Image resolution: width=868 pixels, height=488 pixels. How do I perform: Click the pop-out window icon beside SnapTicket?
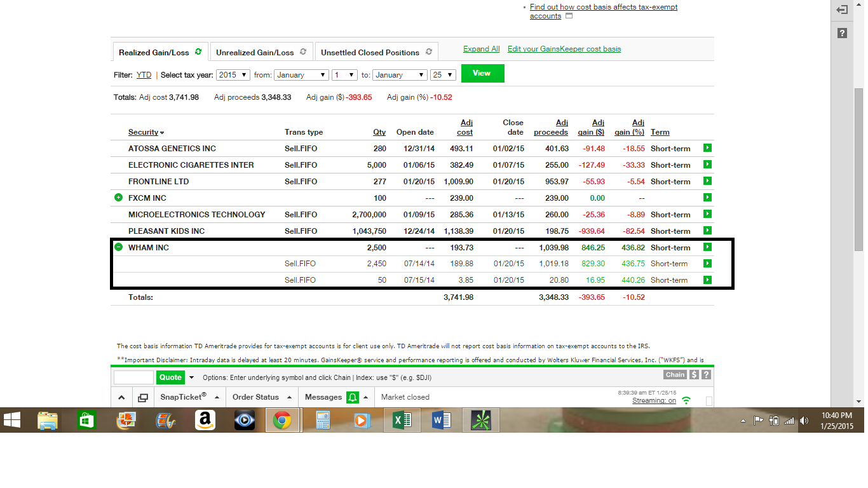(x=143, y=397)
